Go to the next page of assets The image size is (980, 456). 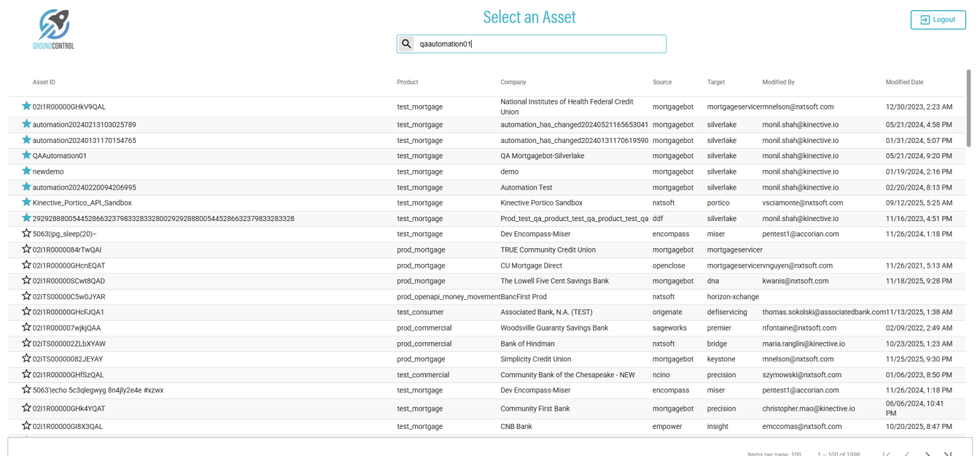tap(927, 455)
